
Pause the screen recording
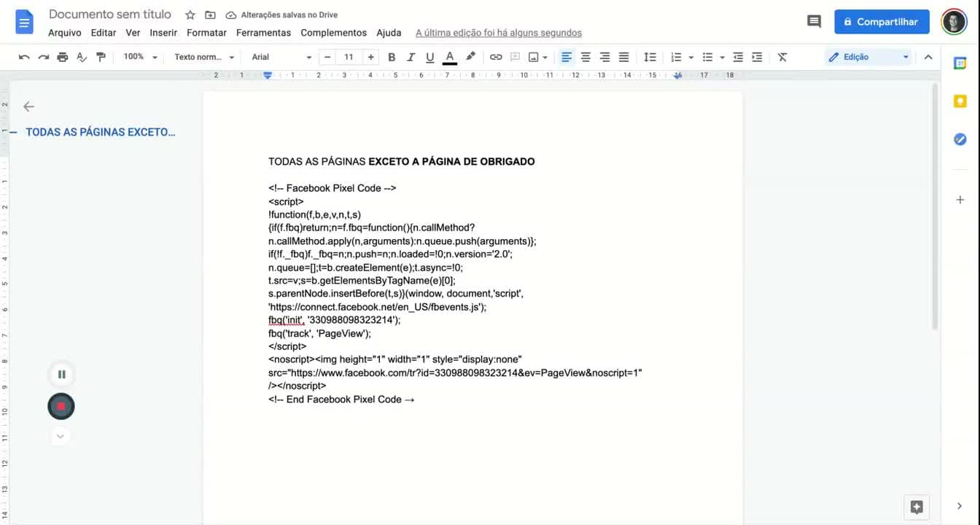point(61,374)
